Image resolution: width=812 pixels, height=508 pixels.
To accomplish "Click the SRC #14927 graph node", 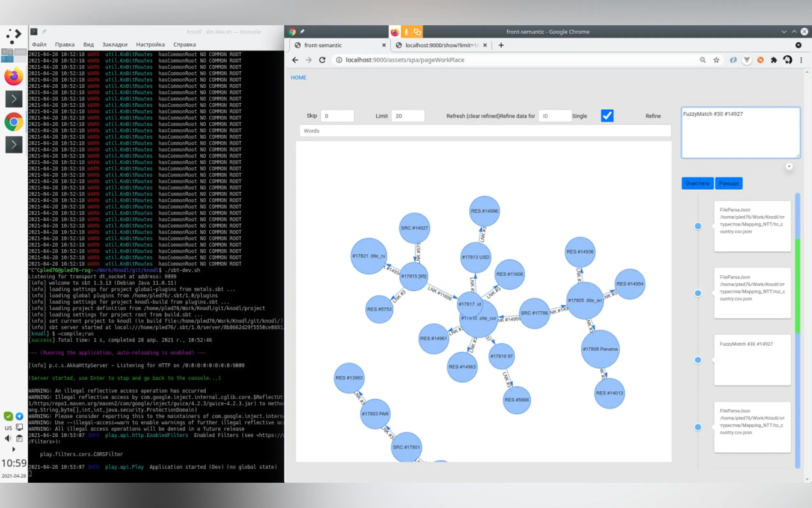I will [415, 228].
